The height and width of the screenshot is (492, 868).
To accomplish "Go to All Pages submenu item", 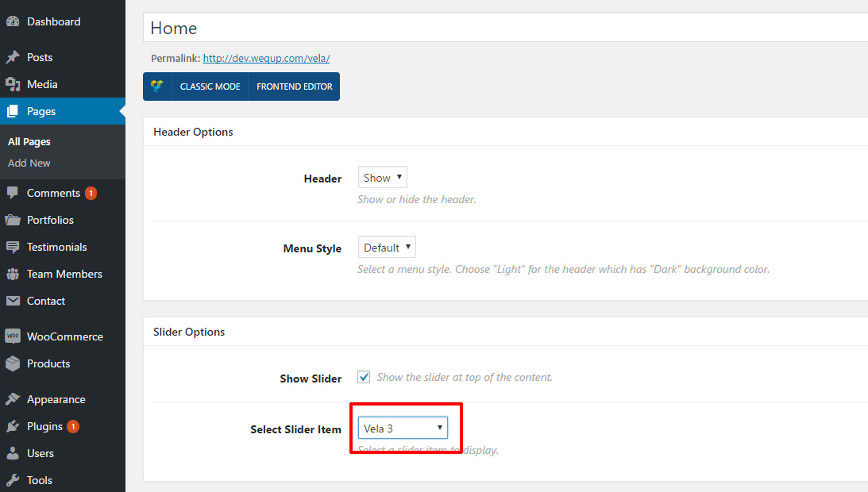I will (x=29, y=141).
